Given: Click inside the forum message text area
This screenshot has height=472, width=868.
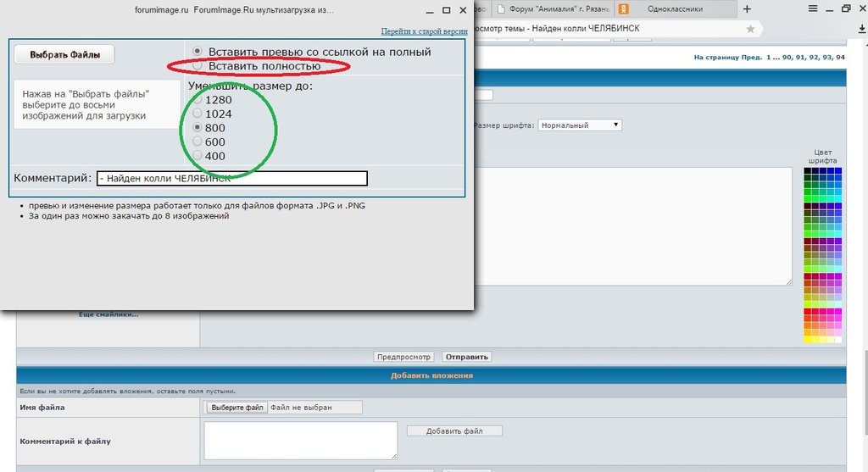Looking at the screenshot, I should click(633, 226).
